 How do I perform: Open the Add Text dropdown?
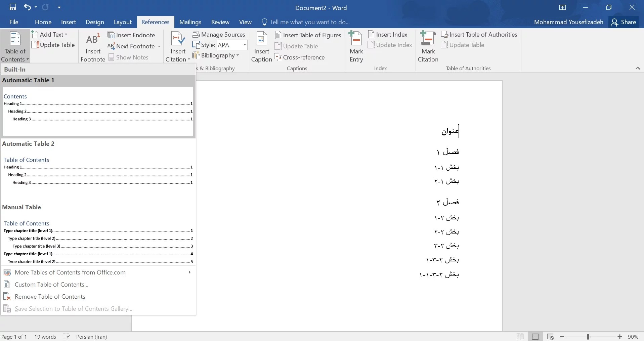49,34
